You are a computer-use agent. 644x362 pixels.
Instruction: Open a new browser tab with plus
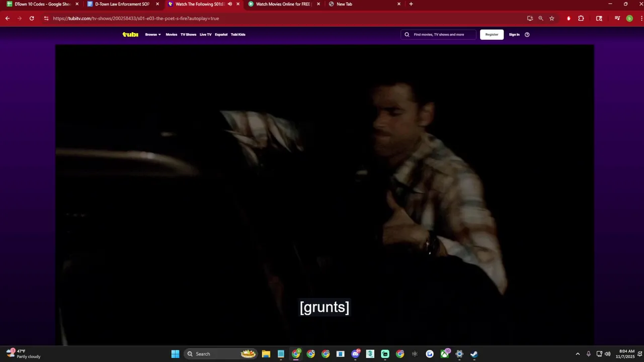point(411,4)
